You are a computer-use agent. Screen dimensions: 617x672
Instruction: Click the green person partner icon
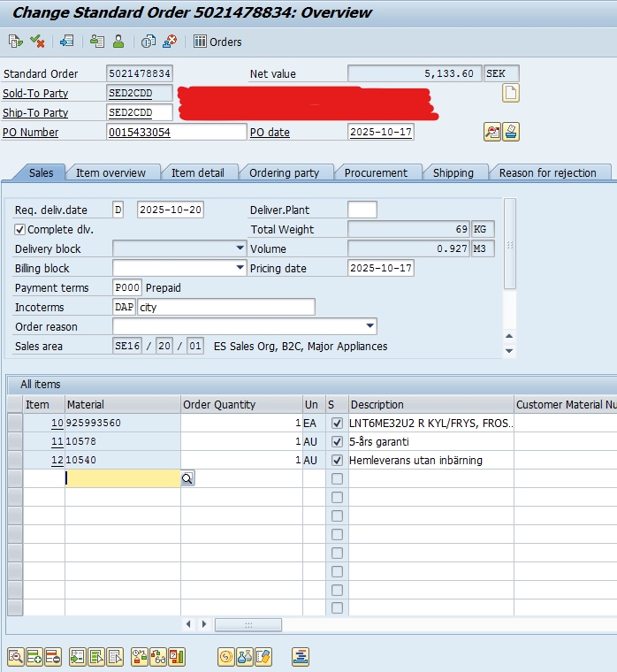[x=118, y=42]
